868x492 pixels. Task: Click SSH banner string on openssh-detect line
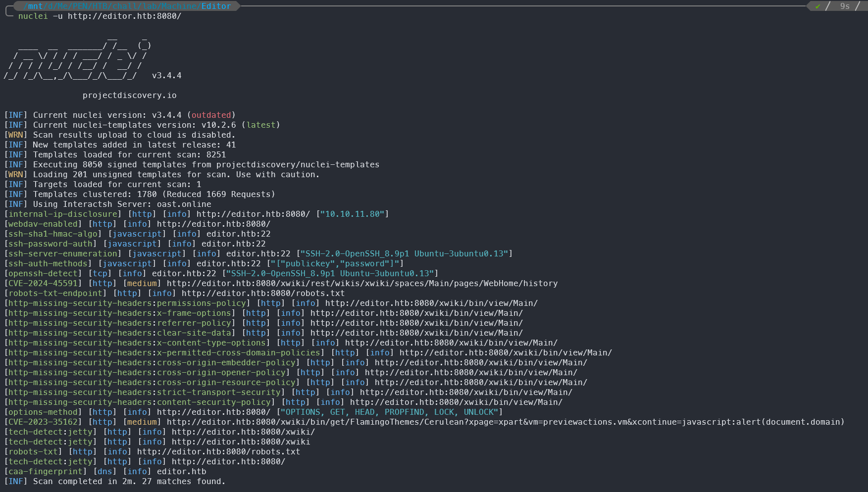[330, 273]
